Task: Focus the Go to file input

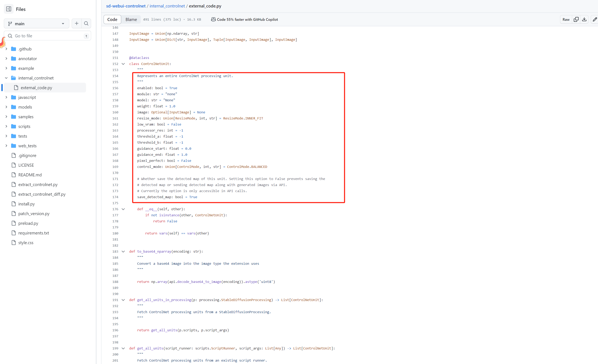Action: (x=47, y=36)
